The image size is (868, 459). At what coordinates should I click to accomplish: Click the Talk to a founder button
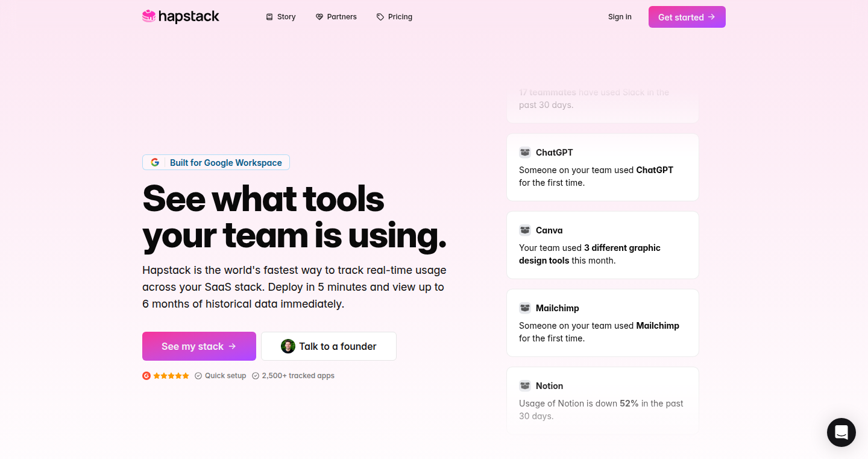pyautogui.click(x=329, y=346)
